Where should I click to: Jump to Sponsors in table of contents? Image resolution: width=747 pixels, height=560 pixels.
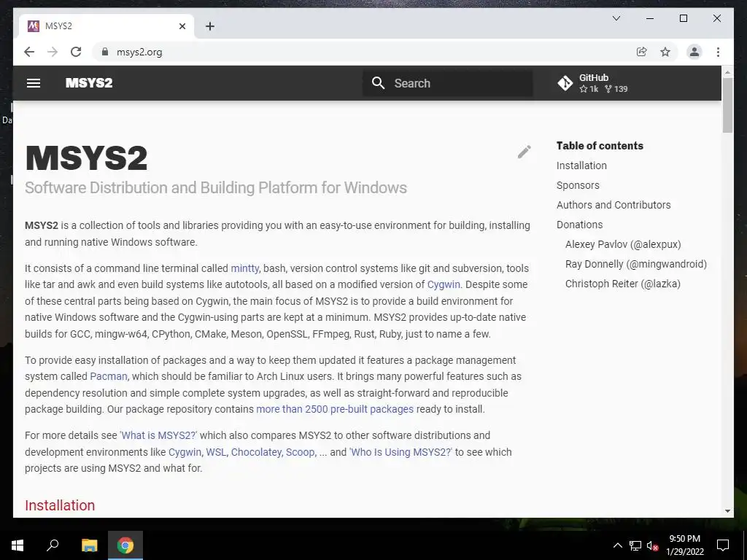(x=578, y=185)
